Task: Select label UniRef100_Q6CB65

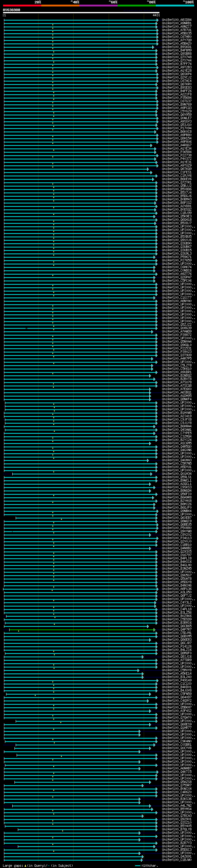Action: tap(177, 626)
